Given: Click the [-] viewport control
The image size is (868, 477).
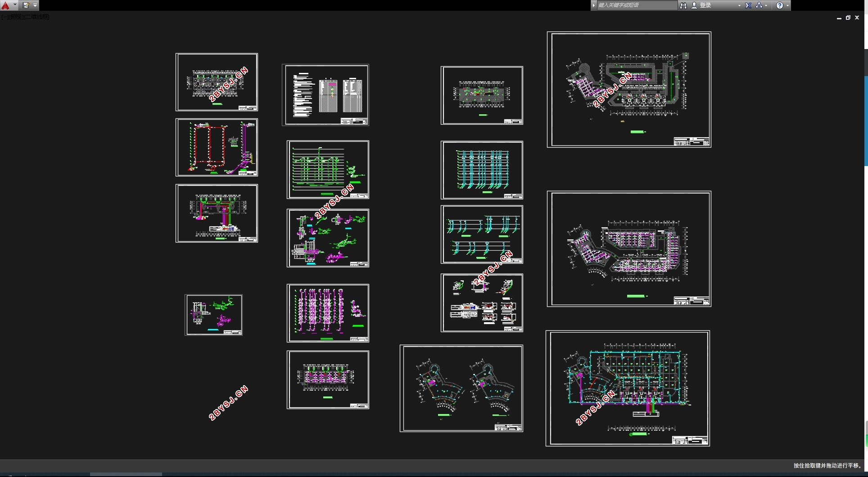Looking at the screenshot, I should 5,17.
